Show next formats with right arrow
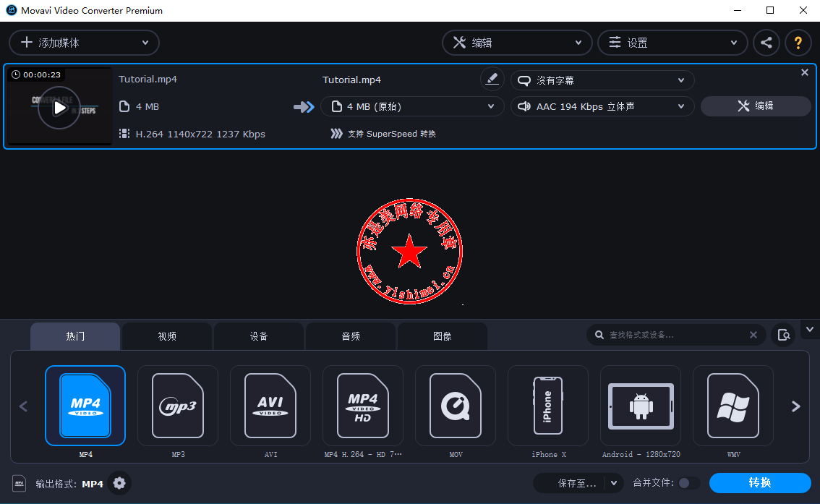820x504 pixels. (796, 406)
